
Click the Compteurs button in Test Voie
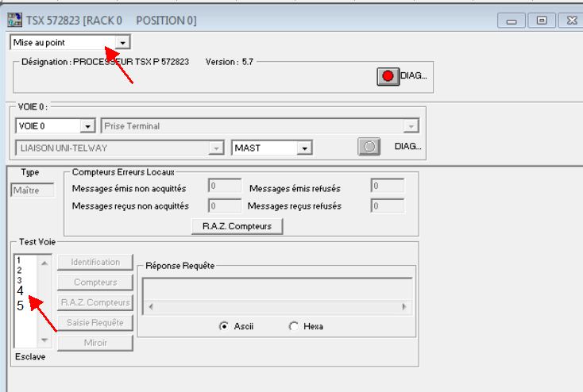click(x=95, y=282)
